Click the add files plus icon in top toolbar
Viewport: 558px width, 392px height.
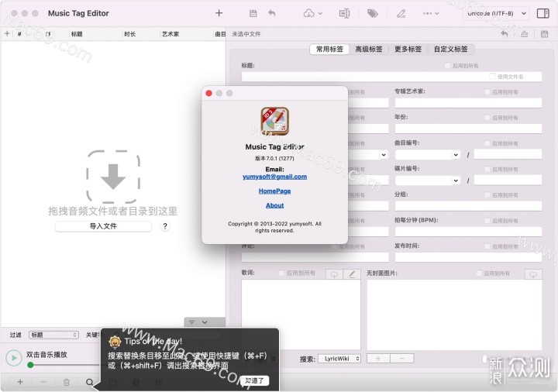pos(219,13)
